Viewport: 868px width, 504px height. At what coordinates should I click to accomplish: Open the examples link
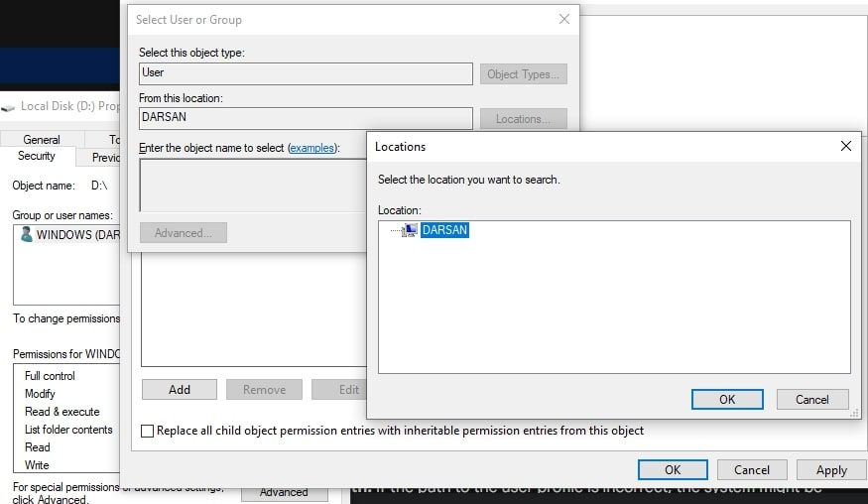coord(311,148)
